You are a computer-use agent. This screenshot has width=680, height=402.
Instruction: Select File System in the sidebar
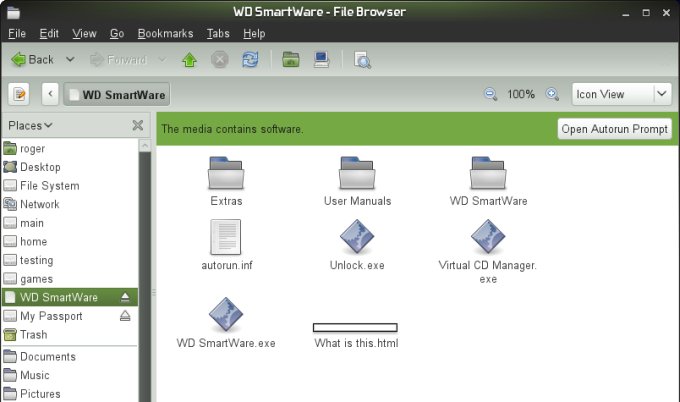[x=69, y=186]
